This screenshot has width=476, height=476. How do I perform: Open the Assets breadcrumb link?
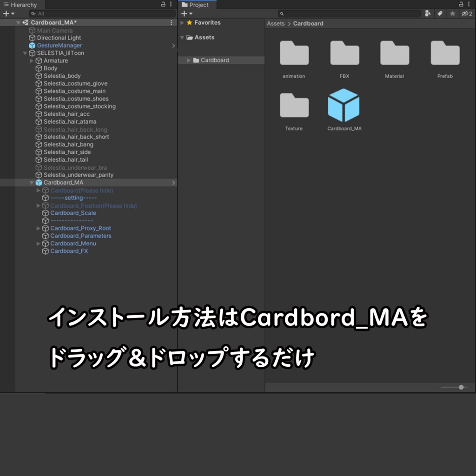tap(276, 23)
